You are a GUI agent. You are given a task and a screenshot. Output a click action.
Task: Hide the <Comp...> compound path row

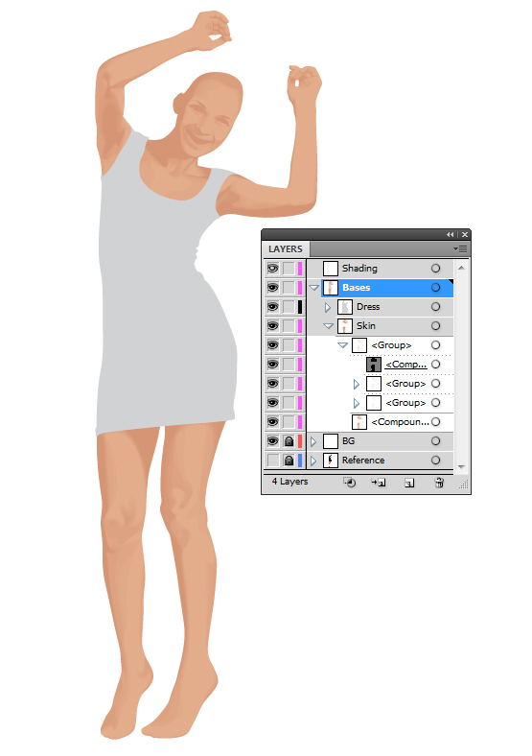click(x=273, y=364)
